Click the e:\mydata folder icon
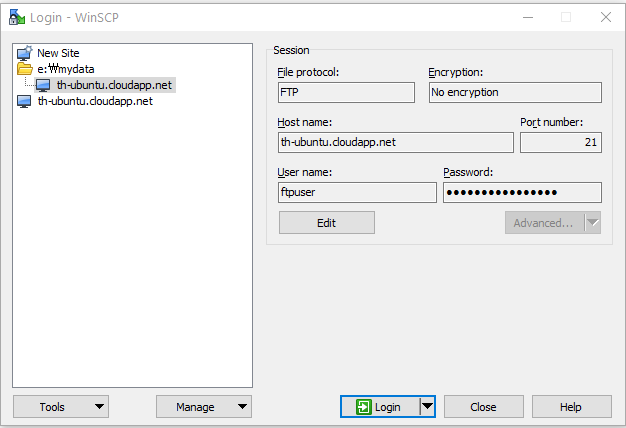The image size is (626, 428). pyautogui.click(x=24, y=69)
